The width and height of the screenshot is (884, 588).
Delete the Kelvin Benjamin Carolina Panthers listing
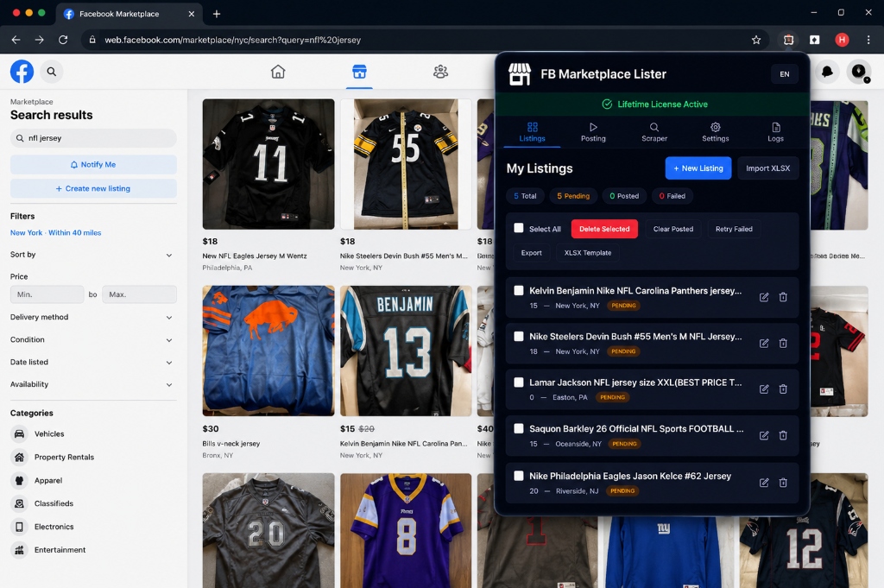(x=783, y=297)
